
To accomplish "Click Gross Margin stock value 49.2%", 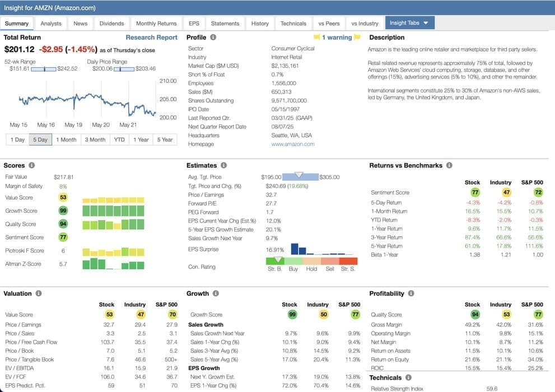I will [473, 325].
